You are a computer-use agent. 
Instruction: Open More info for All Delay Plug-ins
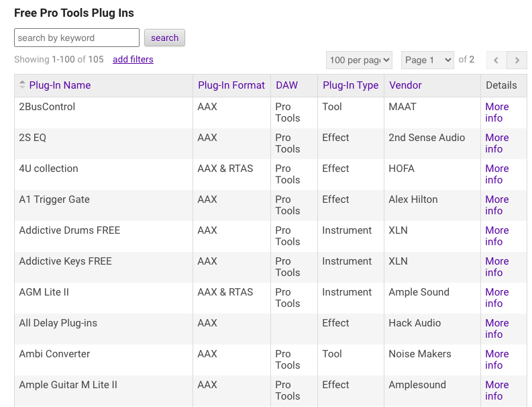coord(496,329)
